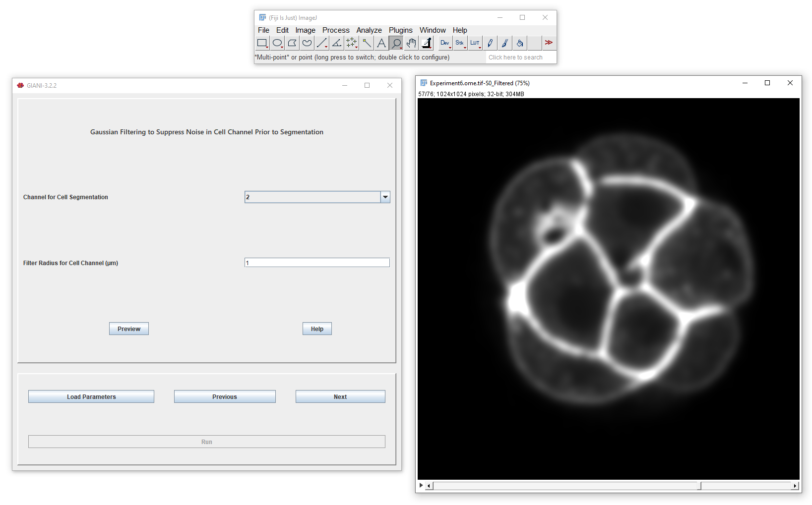Screen dimensions: 812x505
Task: Open More Tools red arrows menu
Action: (x=549, y=43)
